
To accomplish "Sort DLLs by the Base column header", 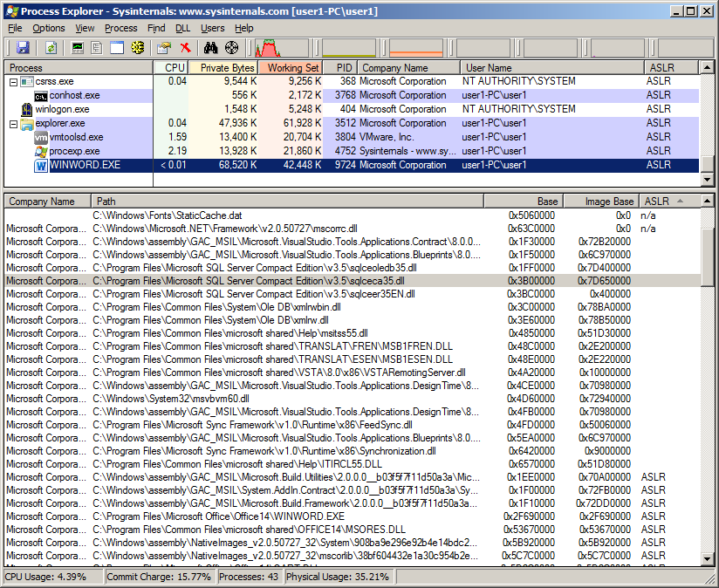I will coord(524,202).
